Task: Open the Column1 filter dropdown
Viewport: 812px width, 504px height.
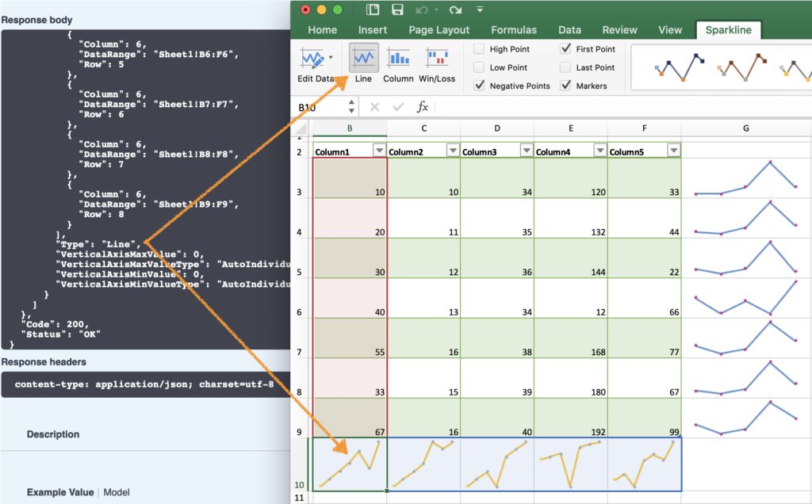Action: 378,151
